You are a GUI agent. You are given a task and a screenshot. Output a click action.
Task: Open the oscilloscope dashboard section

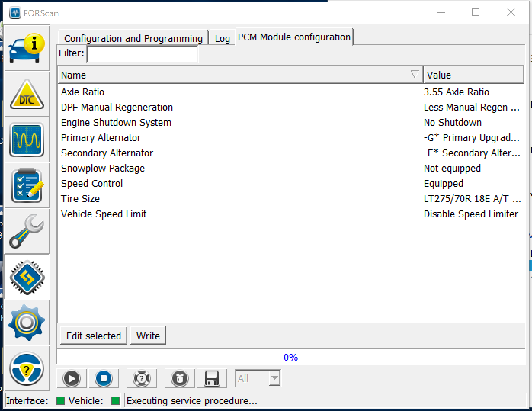pos(27,140)
